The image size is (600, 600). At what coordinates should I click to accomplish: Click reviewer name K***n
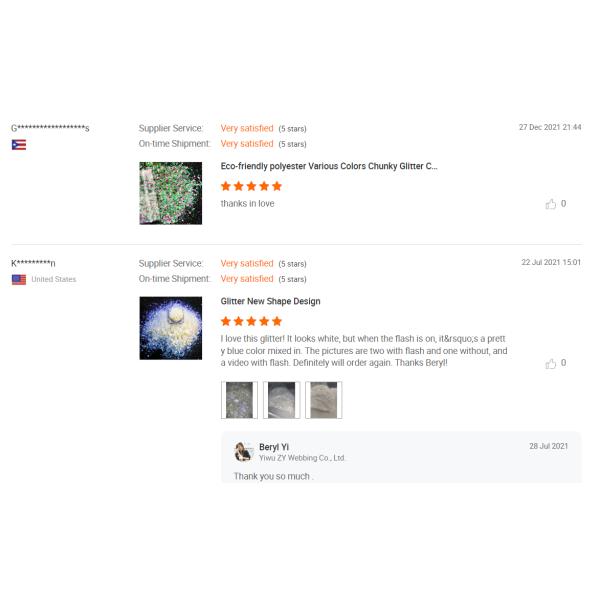[x=33, y=263]
